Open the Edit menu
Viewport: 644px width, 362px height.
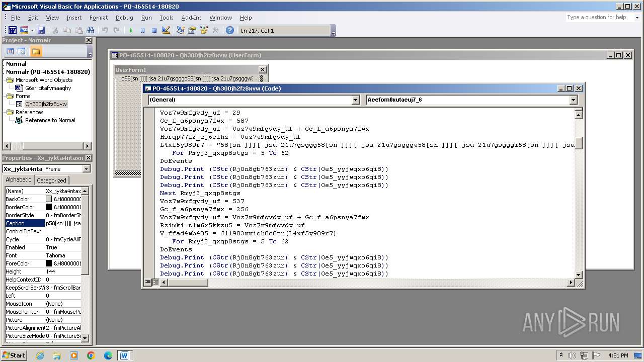click(x=33, y=18)
